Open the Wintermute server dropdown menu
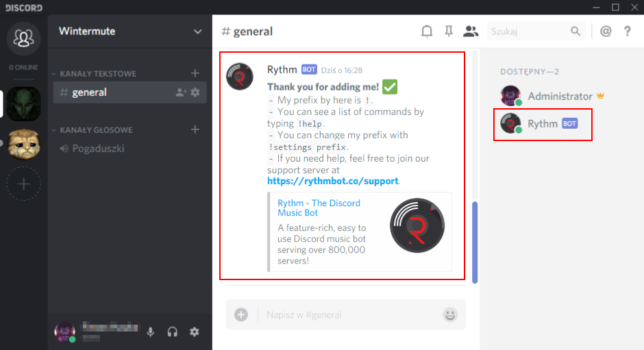644x350 pixels. 197,32
